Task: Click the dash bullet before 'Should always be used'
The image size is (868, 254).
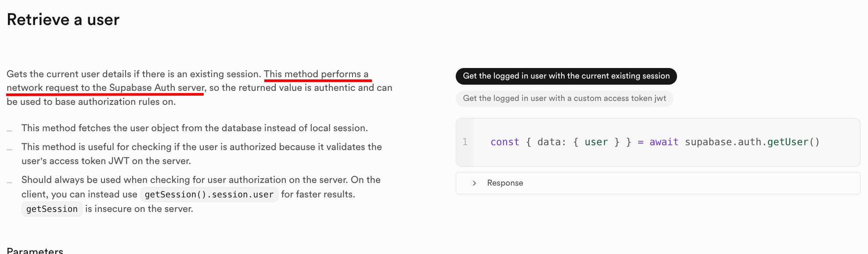Action: 10,182
